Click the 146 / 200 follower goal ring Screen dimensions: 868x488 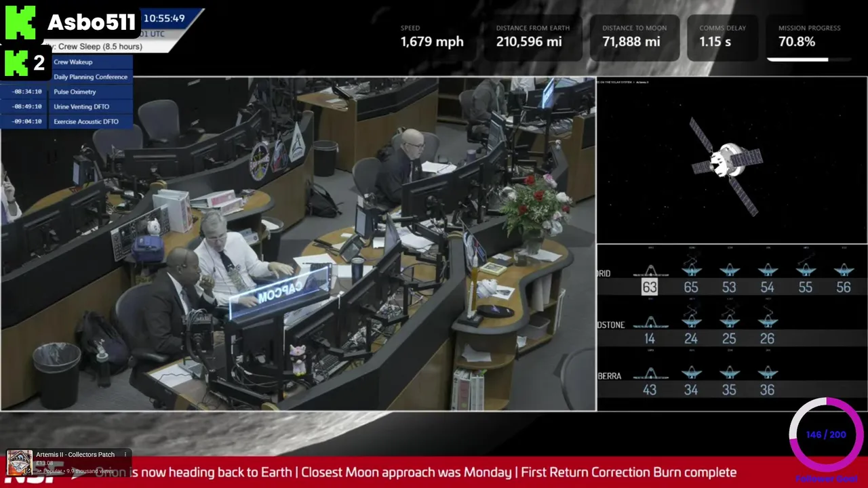coord(826,435)
